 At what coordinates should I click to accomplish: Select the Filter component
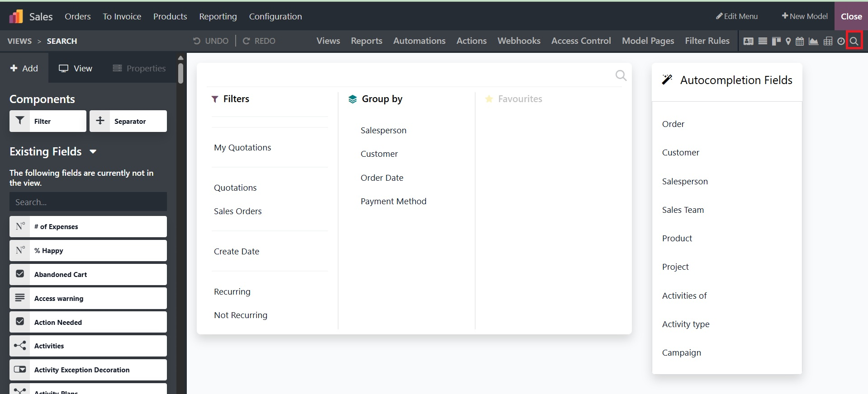click(48, 121)
